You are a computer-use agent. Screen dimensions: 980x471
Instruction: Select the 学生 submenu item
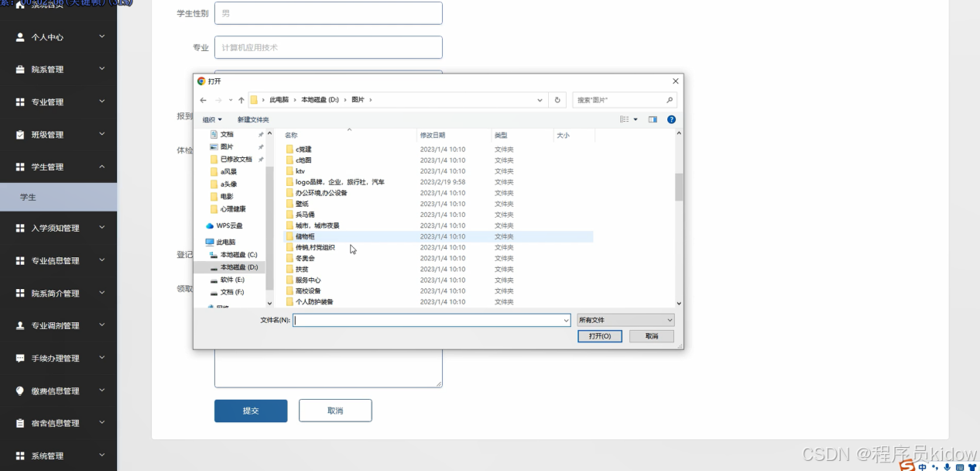[58, 198]
